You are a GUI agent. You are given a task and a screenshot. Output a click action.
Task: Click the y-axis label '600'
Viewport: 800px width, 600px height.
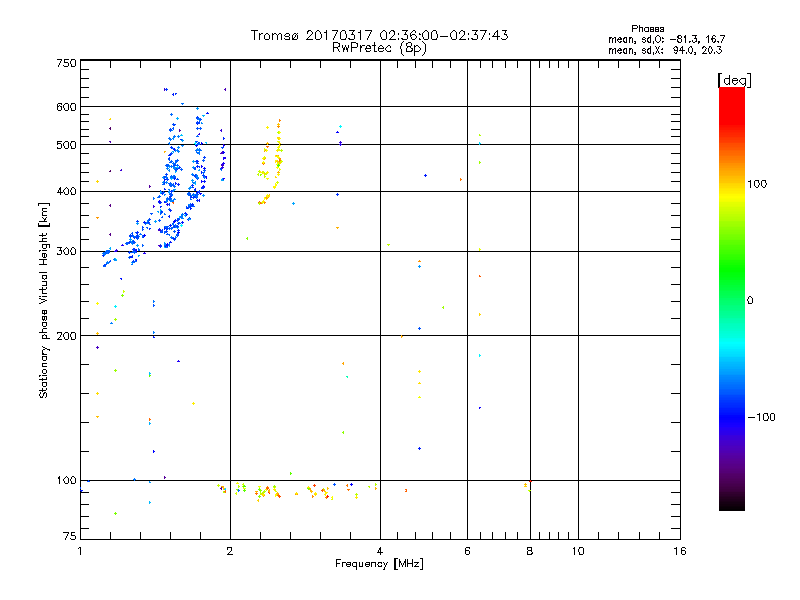66,107
